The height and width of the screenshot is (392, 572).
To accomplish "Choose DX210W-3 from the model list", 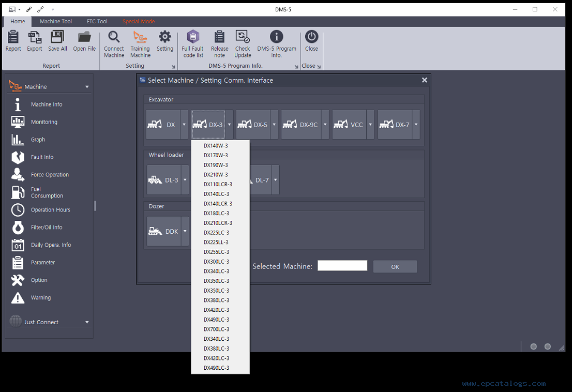I will pos(220,175).
